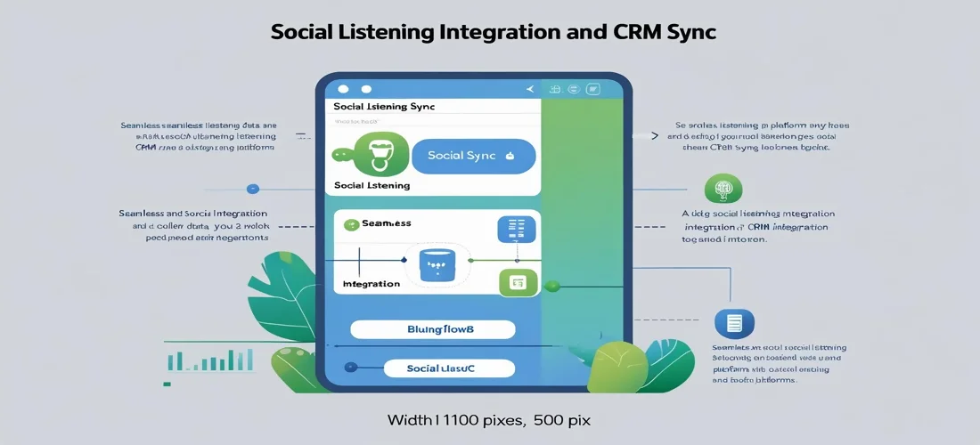Image resolution: width=980 pixels, height=445 pixels.
Task: Click the blue slider dot on left line
Action: [252, 189]
